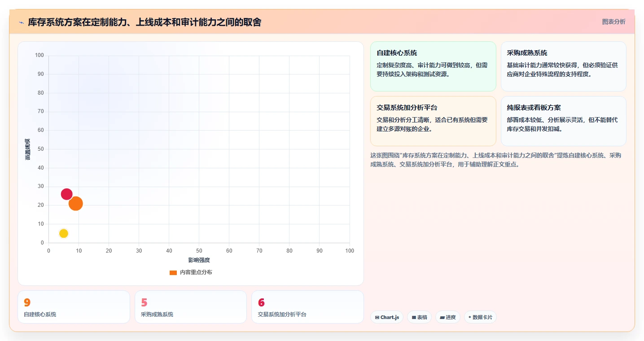Click the description paragraph starting 这张图围绕

point(496,160)
